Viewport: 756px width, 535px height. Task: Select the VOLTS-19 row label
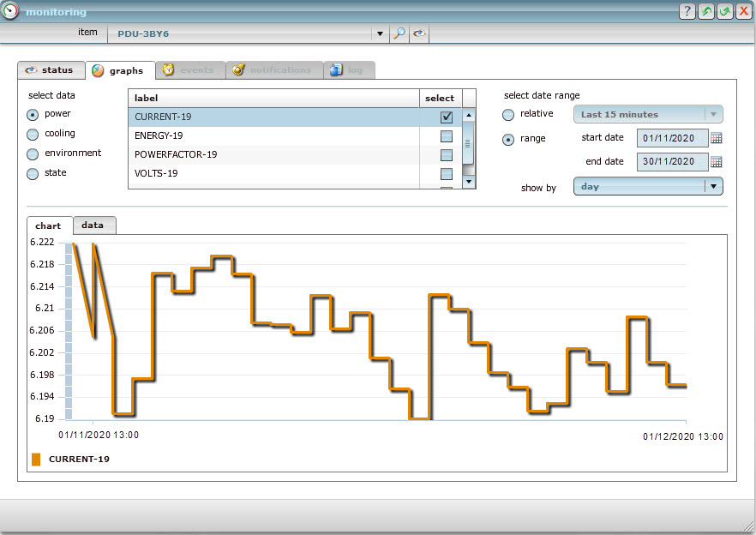pos(157,174)
